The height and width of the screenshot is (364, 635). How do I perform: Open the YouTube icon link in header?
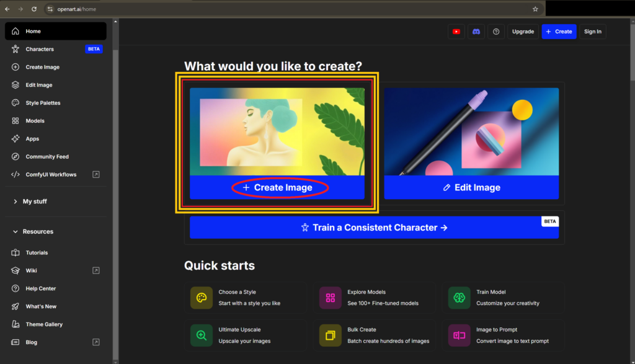tap(456, 32)
